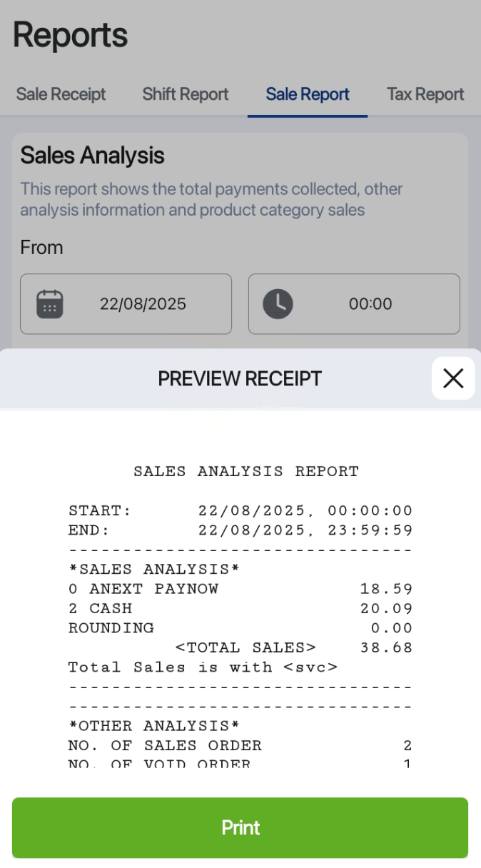Click the PREVIEW RECEIPT header title
Image resolution: width=481 pixels, height=868 pixels.
(x=240, y=378)
